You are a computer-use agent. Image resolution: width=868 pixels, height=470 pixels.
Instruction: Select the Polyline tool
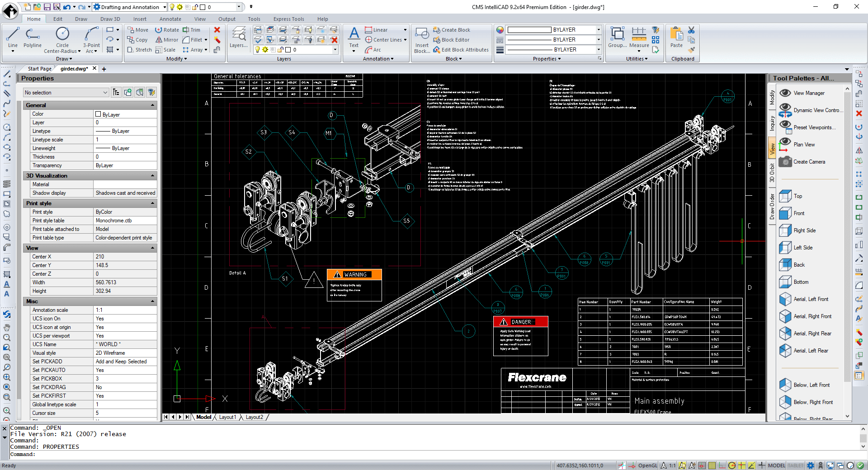tap(32, 37)
